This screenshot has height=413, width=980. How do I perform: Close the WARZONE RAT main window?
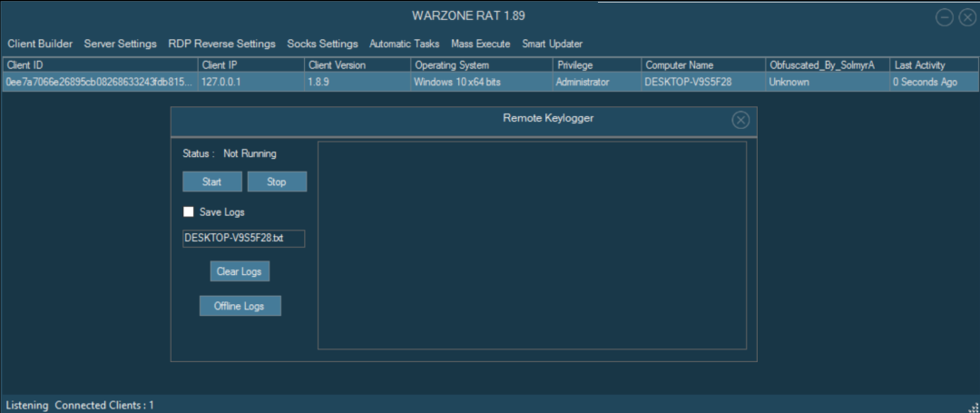coord(967,18)
